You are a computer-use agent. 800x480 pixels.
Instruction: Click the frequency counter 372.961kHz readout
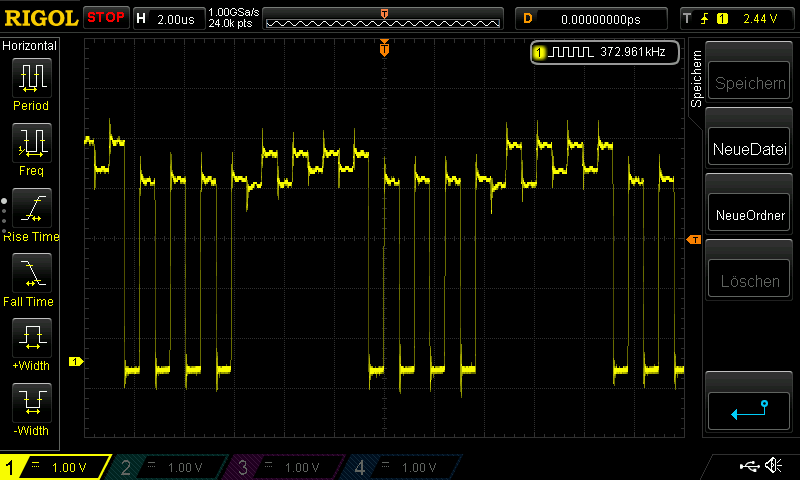(x=633, y=52)
